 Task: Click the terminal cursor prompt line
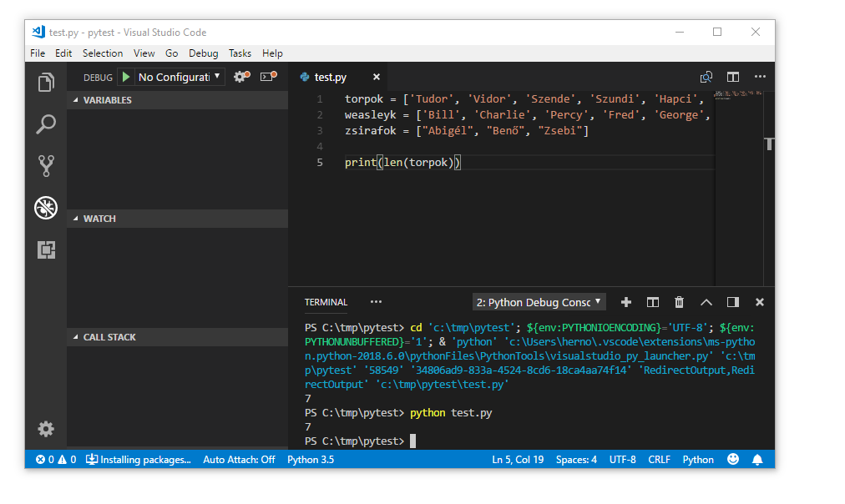pyautogui.click(x=360, y=441)
